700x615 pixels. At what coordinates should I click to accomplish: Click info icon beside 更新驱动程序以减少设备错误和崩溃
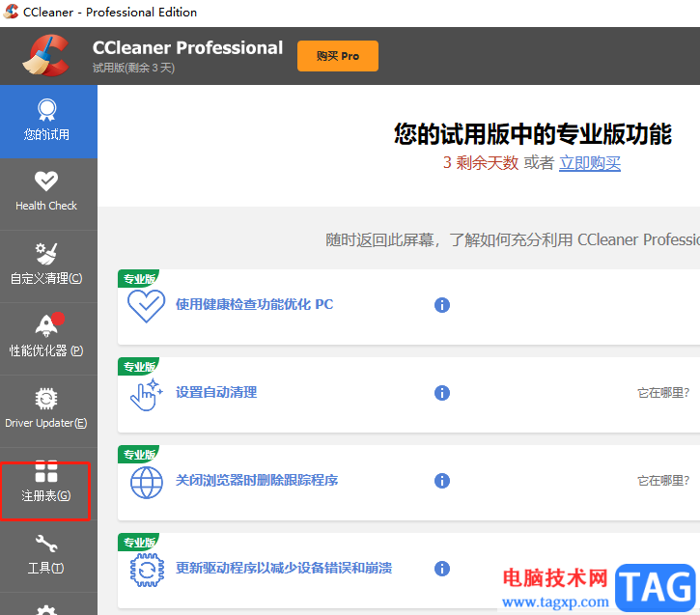click(x=442, y=569)
